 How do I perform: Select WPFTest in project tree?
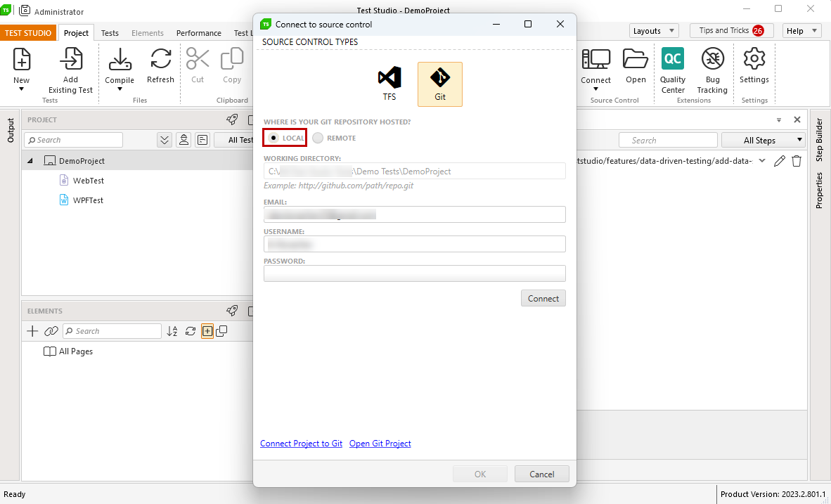click(x=88, y=200)
